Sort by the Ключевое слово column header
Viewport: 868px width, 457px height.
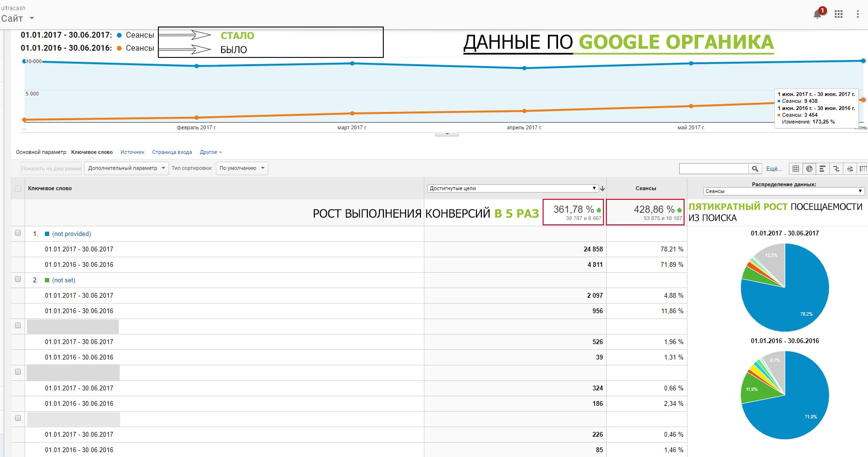(50, 189)
